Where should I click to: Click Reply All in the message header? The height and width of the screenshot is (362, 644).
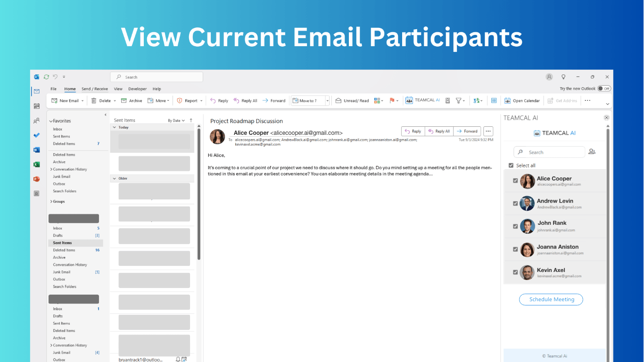click(x=439, y=132)
